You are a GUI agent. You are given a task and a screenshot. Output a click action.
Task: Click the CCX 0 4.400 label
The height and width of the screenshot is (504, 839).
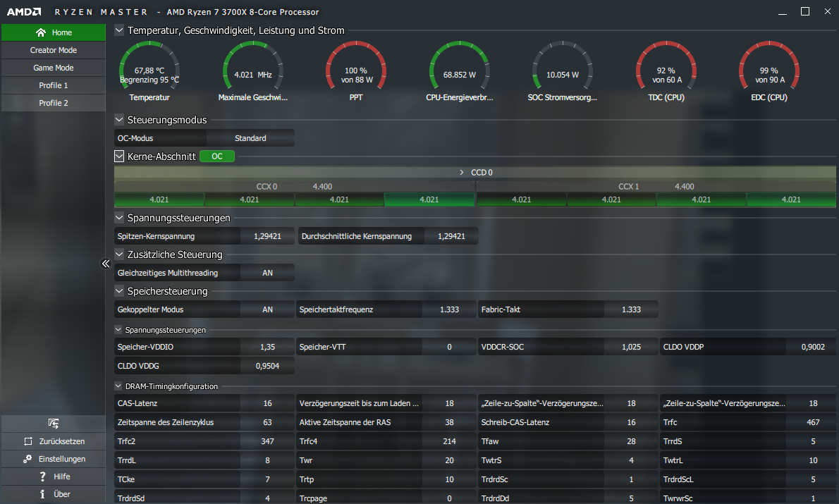point(322,186)
